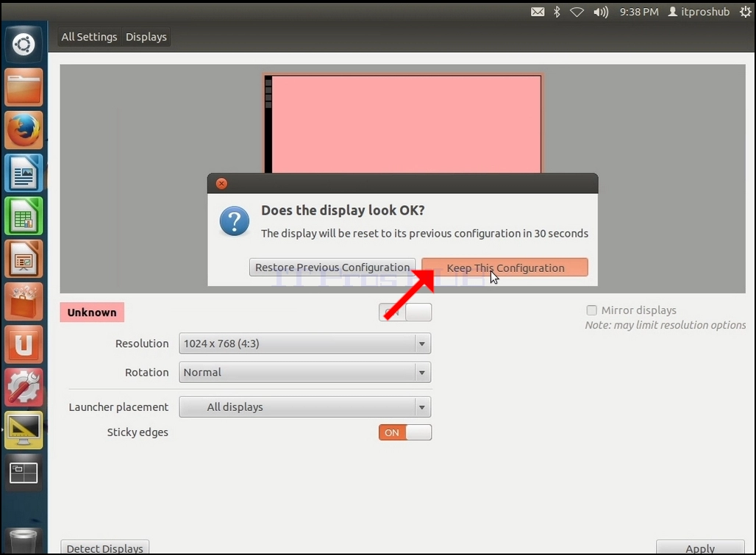756x555 pixels.
Task: Open System Settings wrench-gear icon
Action: (x=24, y=387)
